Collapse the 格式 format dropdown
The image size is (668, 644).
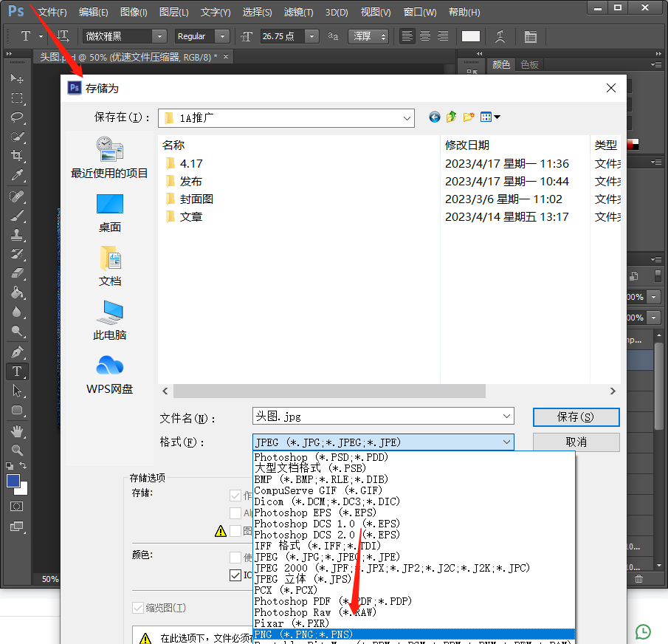(x=506, y=442)
